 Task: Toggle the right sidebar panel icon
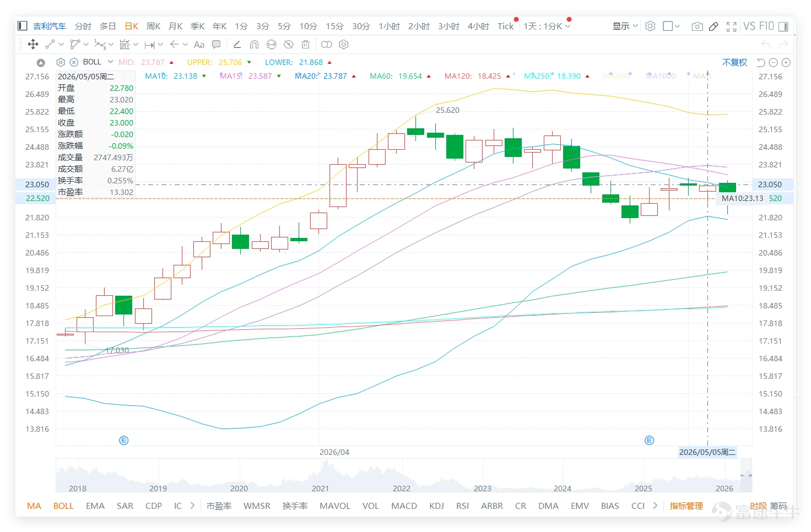(x=783, y=26)
